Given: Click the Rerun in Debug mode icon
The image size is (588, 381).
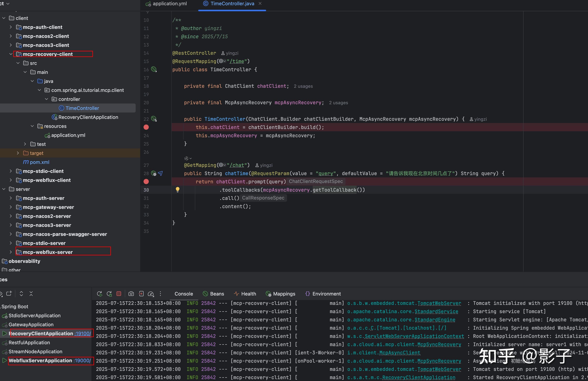Looking at the screenshot, I should 109,294.
